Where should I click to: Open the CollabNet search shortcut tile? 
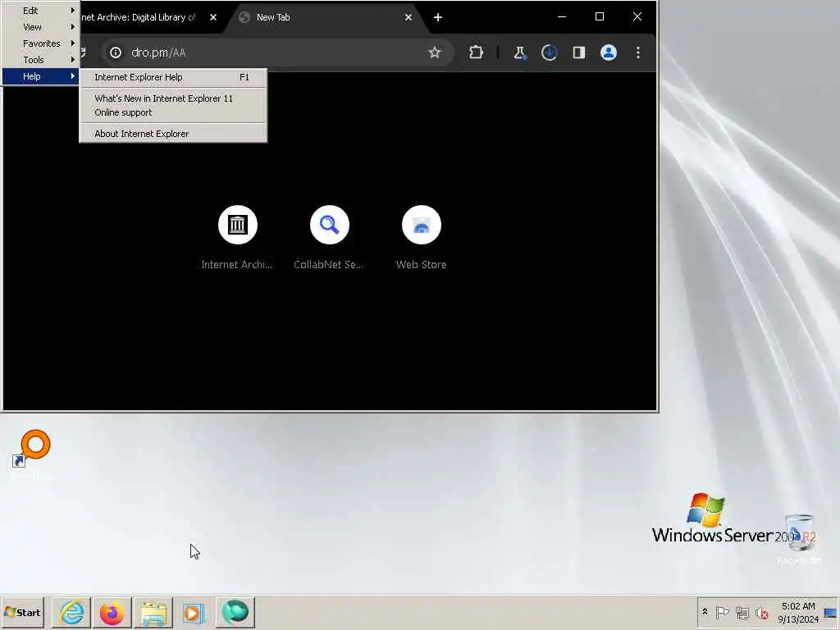tap(330, 225)
